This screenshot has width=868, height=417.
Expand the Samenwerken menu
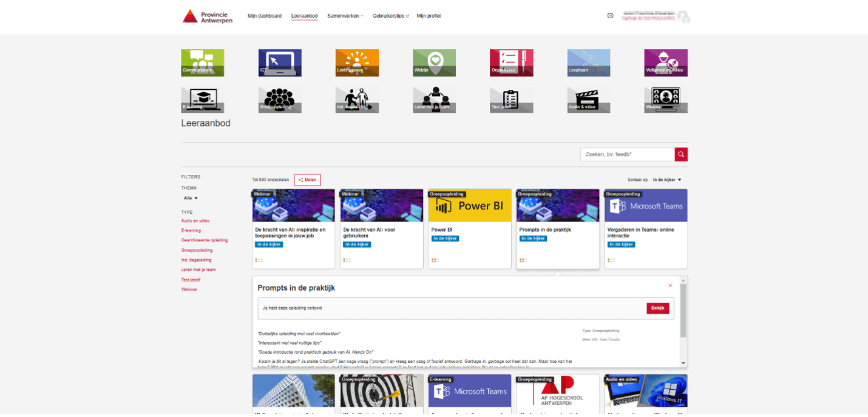coord(345,16)
